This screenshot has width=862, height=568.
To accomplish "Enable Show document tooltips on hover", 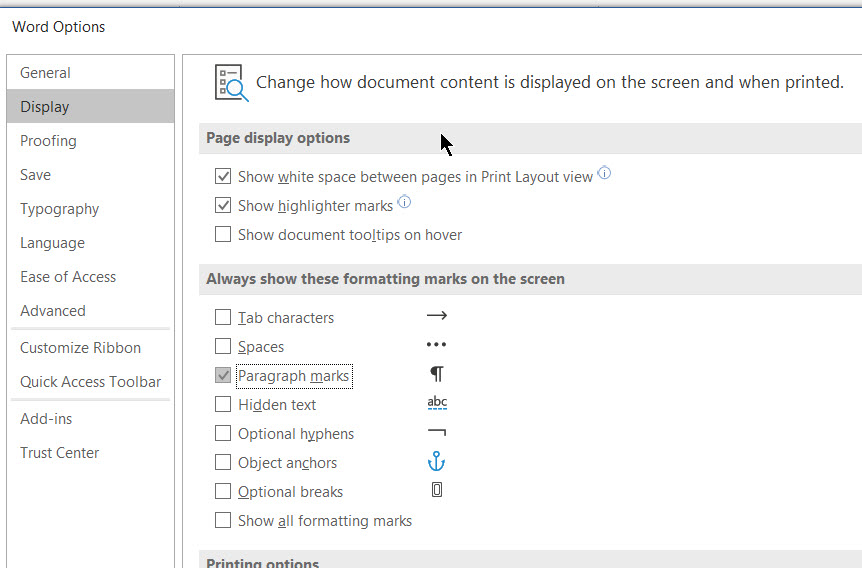I will 223,234.
